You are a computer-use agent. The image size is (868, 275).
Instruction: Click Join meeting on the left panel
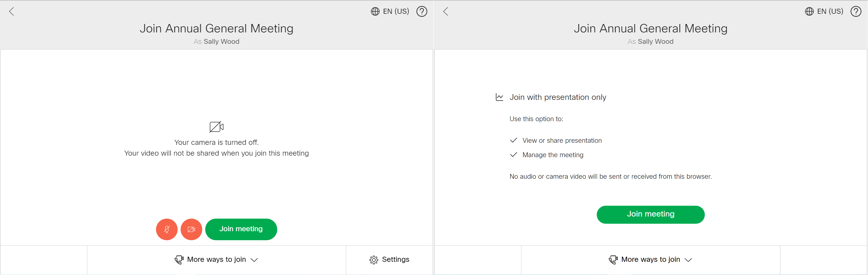[241, 229]
